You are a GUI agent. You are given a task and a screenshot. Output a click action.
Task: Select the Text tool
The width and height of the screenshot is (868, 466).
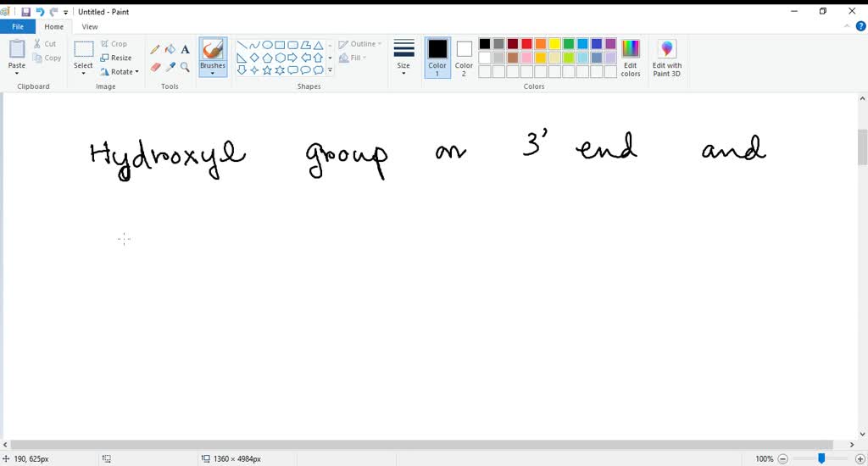(x=185, y=49)
